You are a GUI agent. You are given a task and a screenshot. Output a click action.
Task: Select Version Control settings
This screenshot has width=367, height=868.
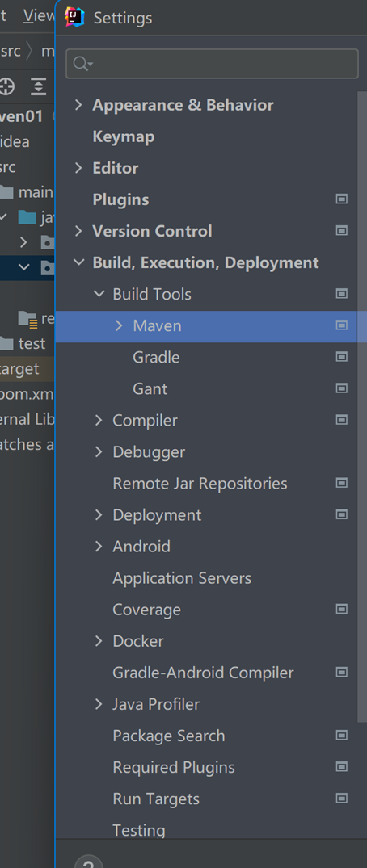[x=153, y=231]
